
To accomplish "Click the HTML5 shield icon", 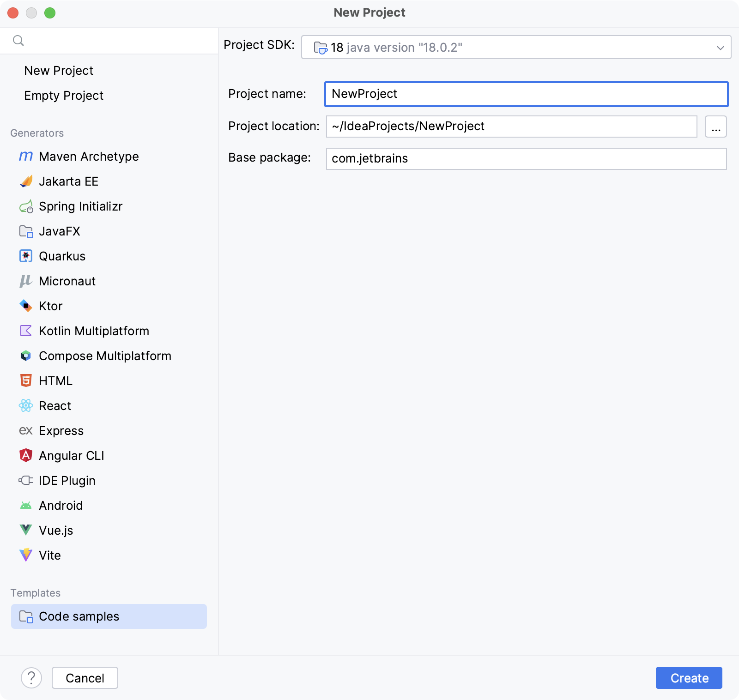I will pyautogui.click(x=26, y=380).
